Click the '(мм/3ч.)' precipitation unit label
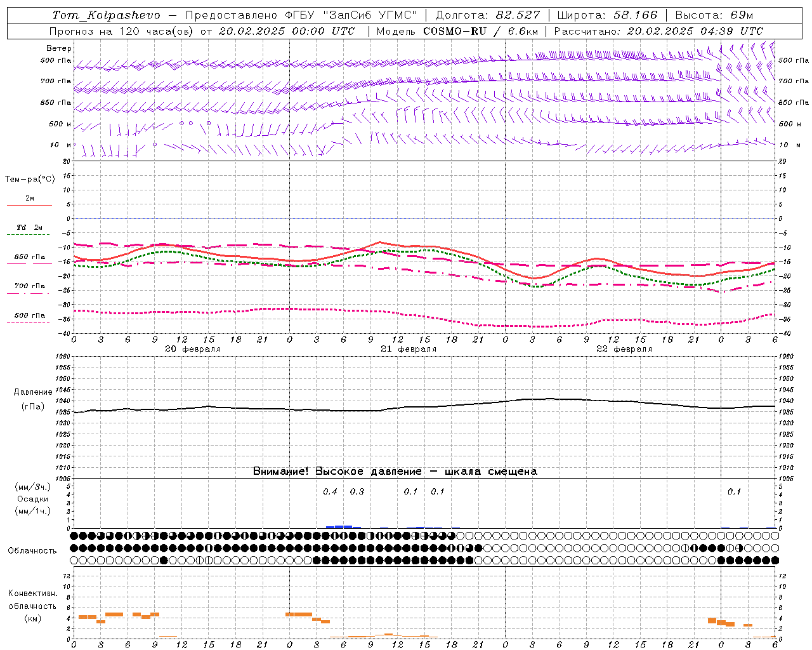 32,487
